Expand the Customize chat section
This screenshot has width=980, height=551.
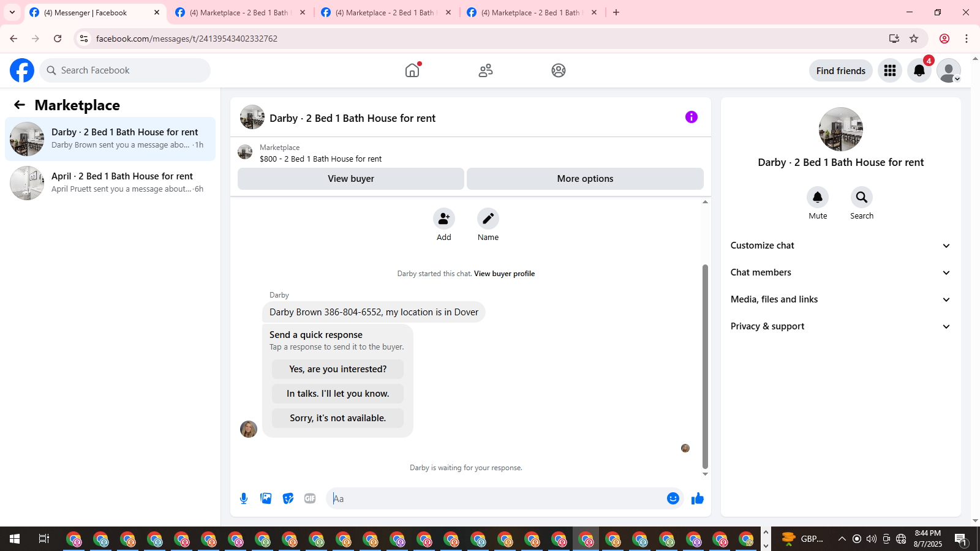click(x=841, y=246)
